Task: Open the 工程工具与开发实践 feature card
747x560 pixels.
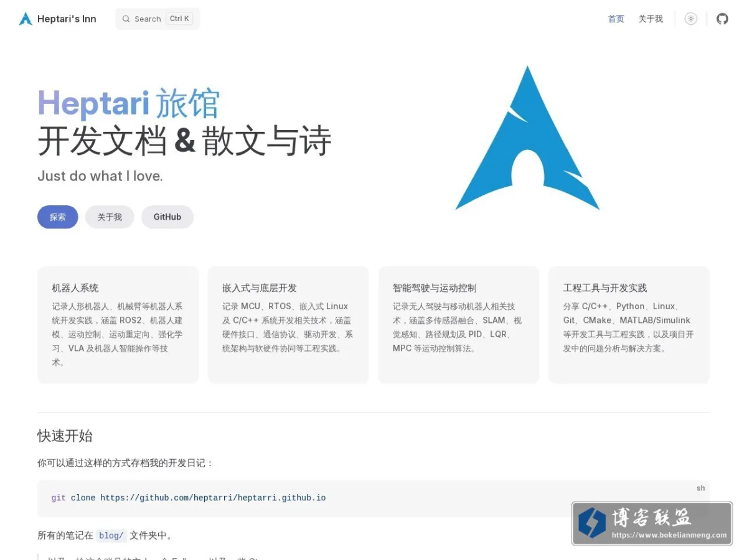Action: click(x=629, y=325)
